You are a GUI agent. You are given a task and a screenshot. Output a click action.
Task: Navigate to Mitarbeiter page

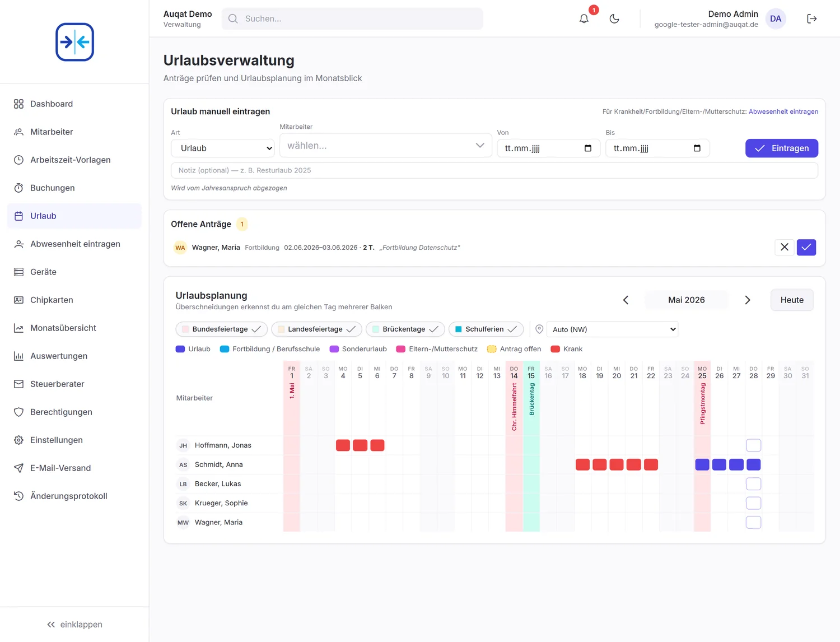point(74,132)
